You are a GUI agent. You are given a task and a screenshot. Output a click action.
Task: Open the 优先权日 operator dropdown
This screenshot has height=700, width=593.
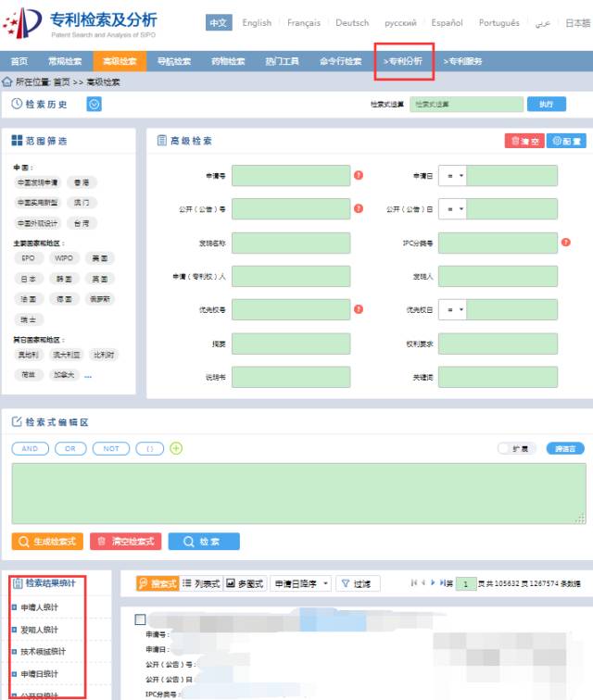[x=452, y=309]
